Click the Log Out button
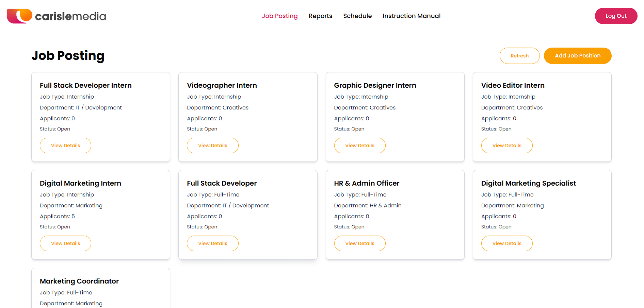 click(616, 16)
